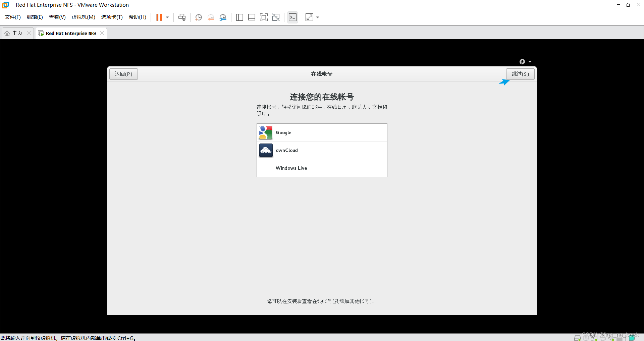Click the hard disk status icon
Viewport: 644px width, 341px height.
(x=577, y=338)
